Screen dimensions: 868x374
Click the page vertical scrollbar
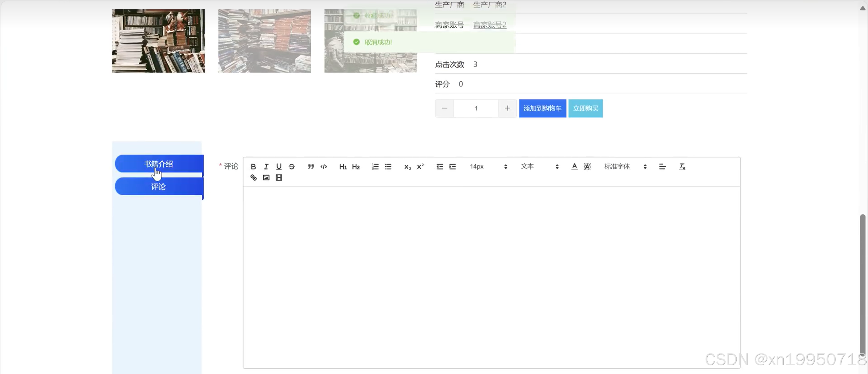point(862,285)
